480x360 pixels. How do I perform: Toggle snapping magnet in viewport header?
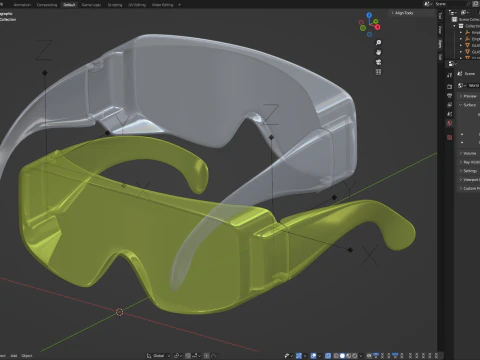pyautogui.click(x=188, y=356)
